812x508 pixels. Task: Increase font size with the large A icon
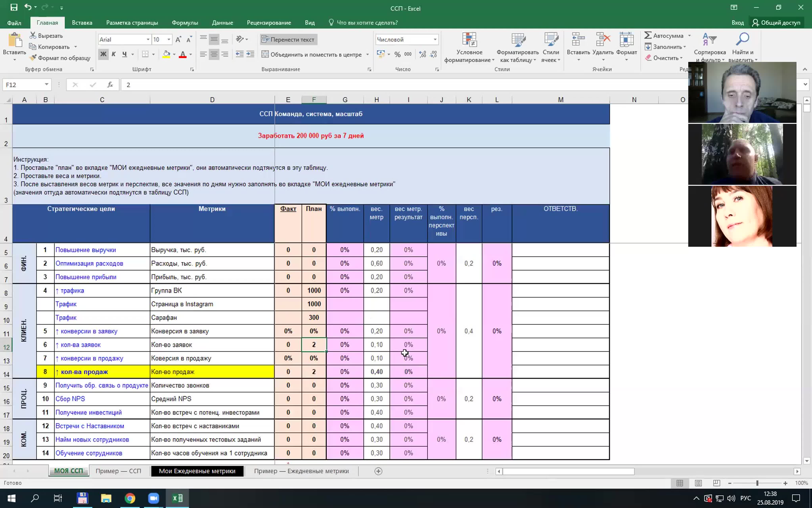(x=178, y=39)
